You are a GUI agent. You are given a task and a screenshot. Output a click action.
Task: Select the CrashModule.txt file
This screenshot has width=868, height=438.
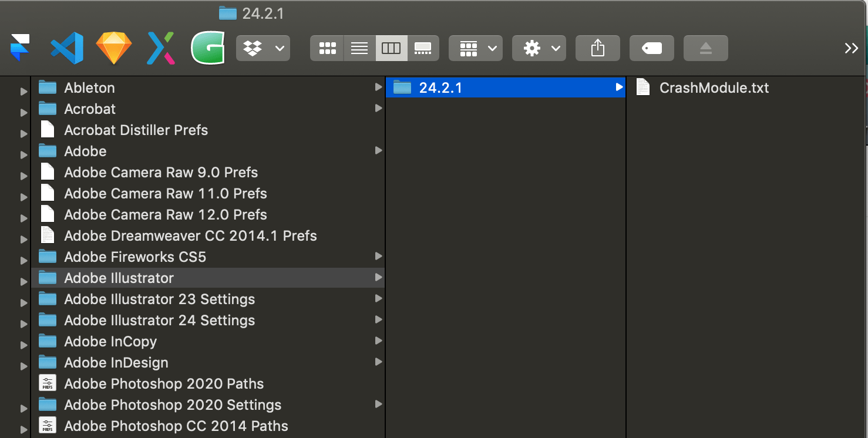[714, 87]
